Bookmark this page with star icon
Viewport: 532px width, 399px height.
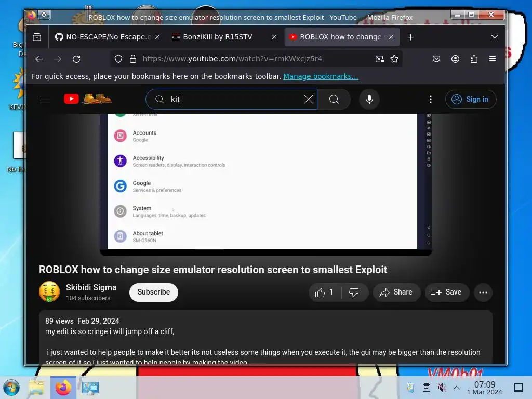coord(394,59)
